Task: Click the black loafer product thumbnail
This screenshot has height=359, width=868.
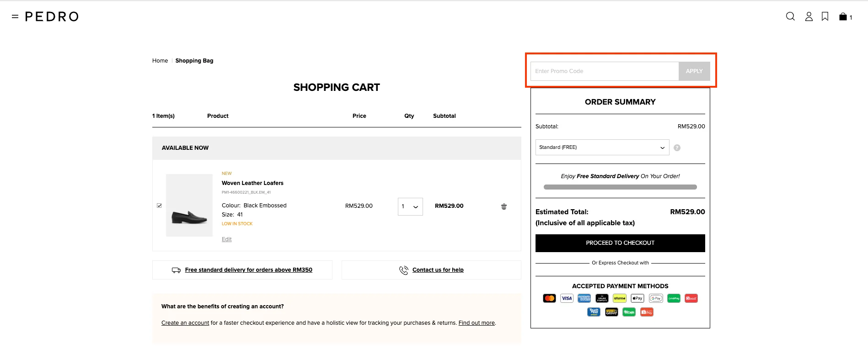Action: tap(189, 205)
